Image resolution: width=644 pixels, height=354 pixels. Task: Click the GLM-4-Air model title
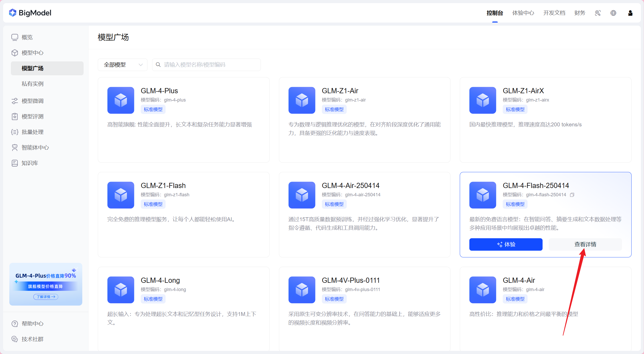[519, 280]
